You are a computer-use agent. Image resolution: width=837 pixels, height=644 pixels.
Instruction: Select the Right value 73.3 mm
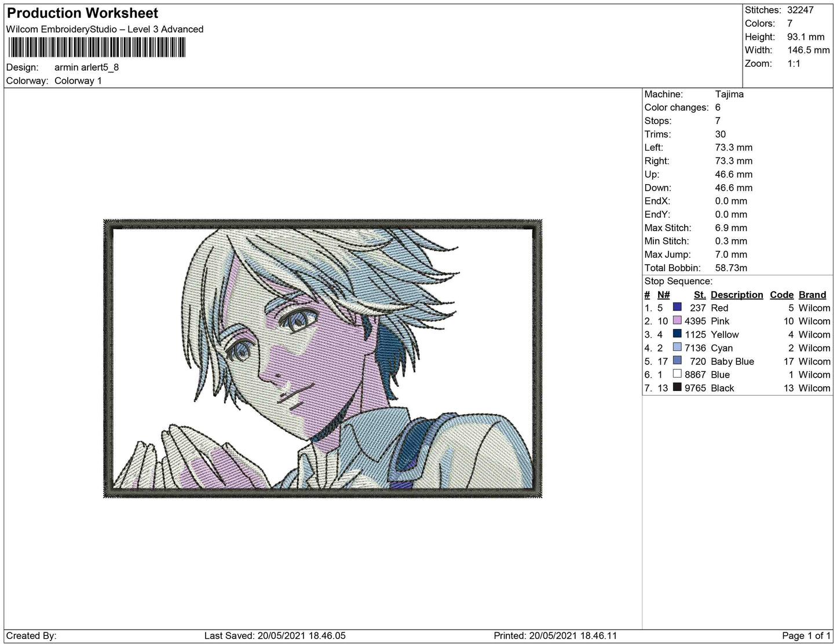tap(734, 160)
